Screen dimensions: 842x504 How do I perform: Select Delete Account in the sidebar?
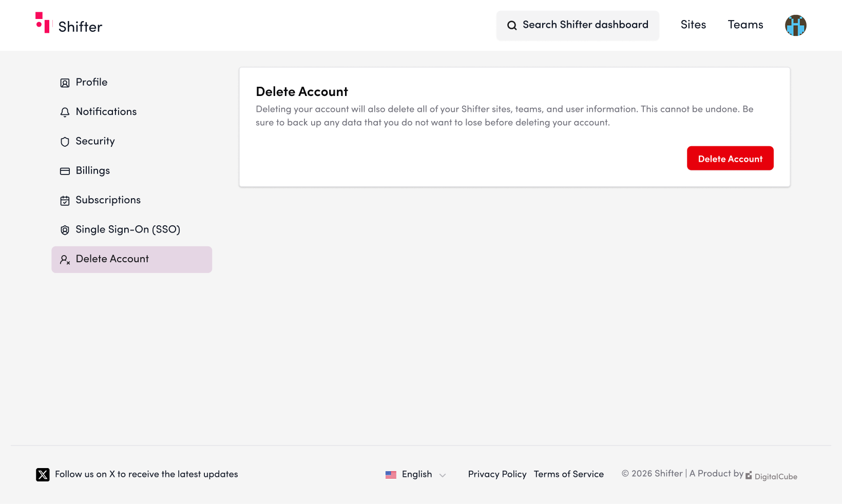[x=131, y=259]
